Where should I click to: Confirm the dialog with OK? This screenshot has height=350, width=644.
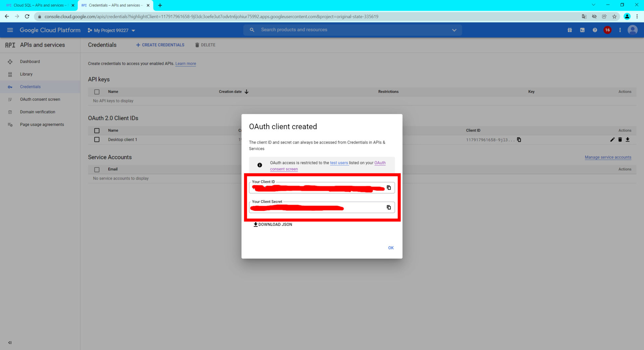click(391, 248)
